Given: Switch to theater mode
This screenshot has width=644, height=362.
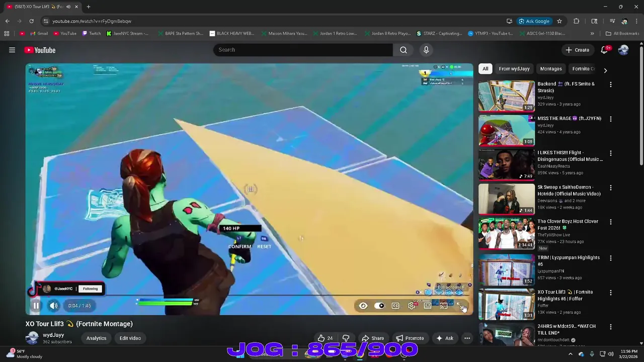Looking at the screenshot, I should [428, 306].
